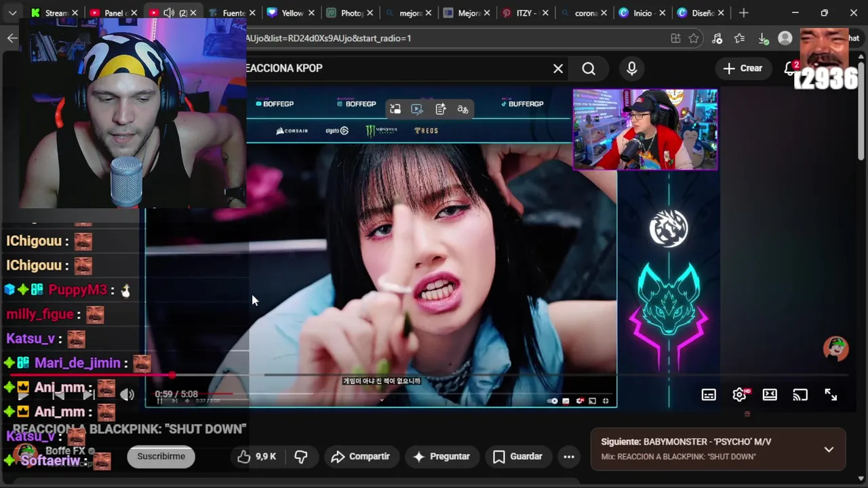Viewport: 868px width, 488px height.
Task: Click the overlay toolbar translate icon
Action: [x=463, y=109]
